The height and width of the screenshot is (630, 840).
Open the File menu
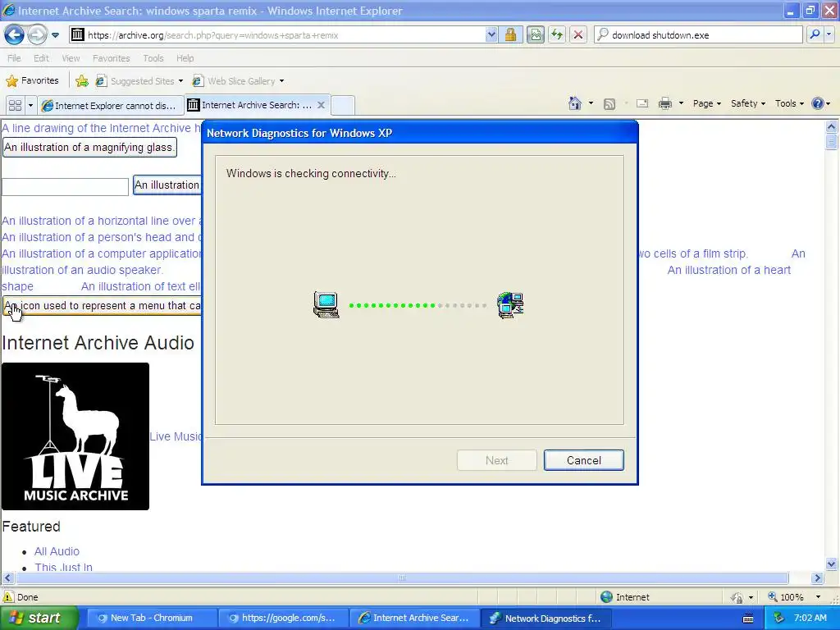click(x=15, y=58)
